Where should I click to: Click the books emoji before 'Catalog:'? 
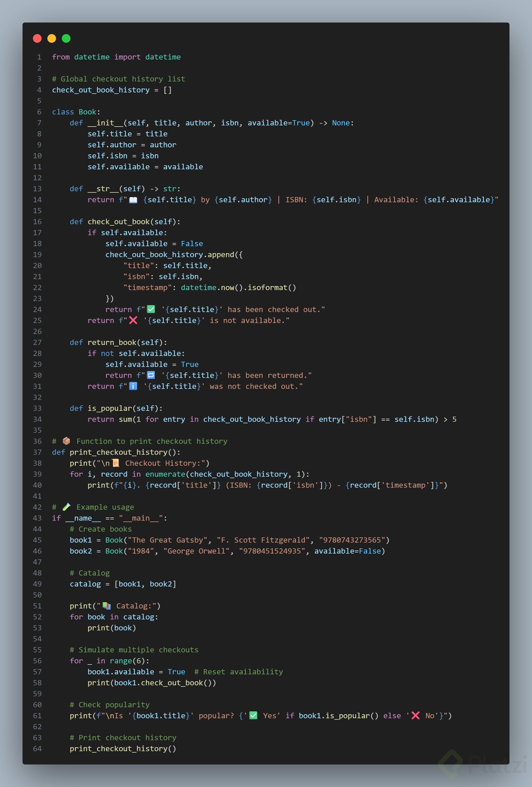point(107,606)
